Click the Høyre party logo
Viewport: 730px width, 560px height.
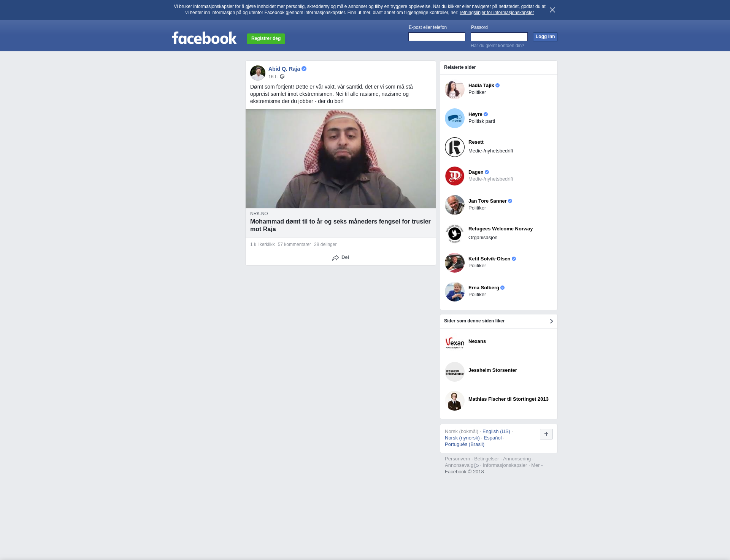coord(455,118)
